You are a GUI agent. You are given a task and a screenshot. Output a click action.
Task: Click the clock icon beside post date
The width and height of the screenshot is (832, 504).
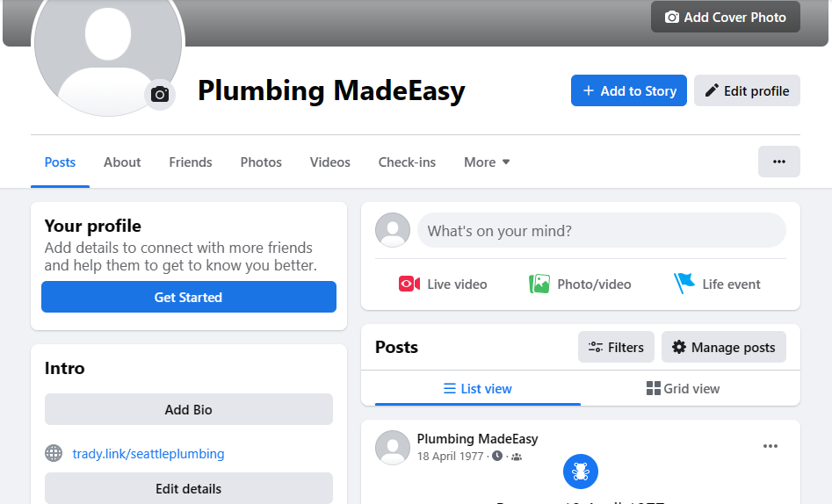point(497,456)
